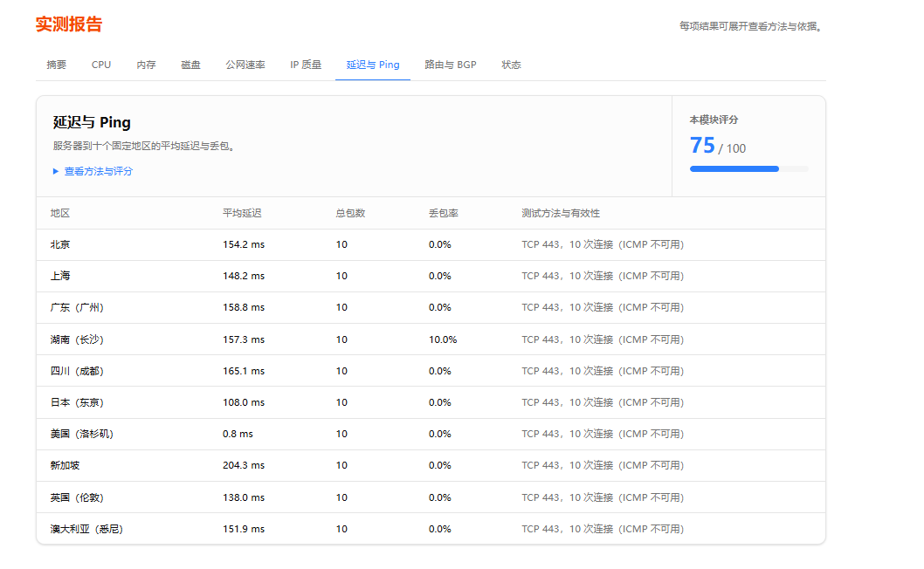Click the 204.3 ms latency value
The width and height of the screenshot is (924, 569).
tap(244, 465)
